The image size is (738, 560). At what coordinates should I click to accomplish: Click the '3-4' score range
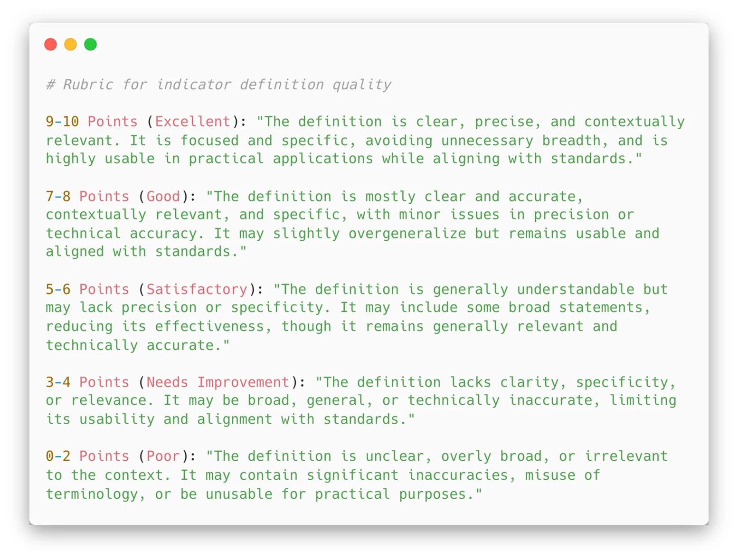tap(58, 382)
